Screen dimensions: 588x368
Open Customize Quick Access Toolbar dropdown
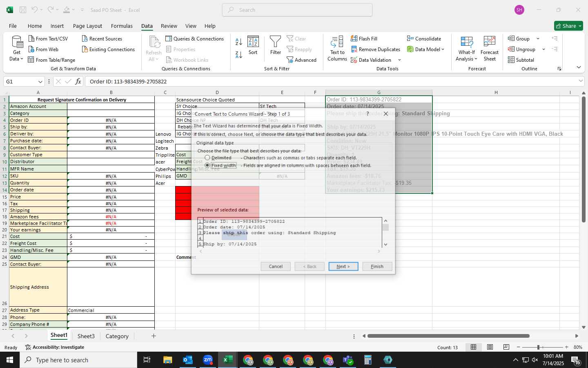tap(82, 10)
